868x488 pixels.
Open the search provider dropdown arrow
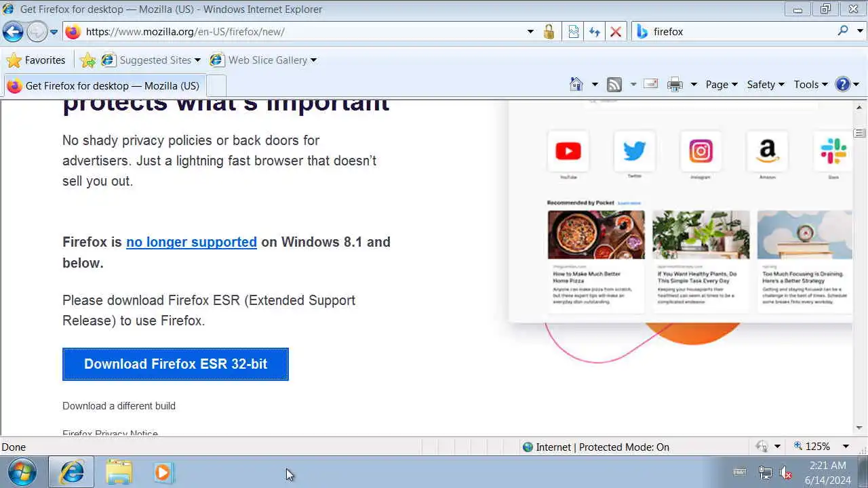tap(860, 31)
